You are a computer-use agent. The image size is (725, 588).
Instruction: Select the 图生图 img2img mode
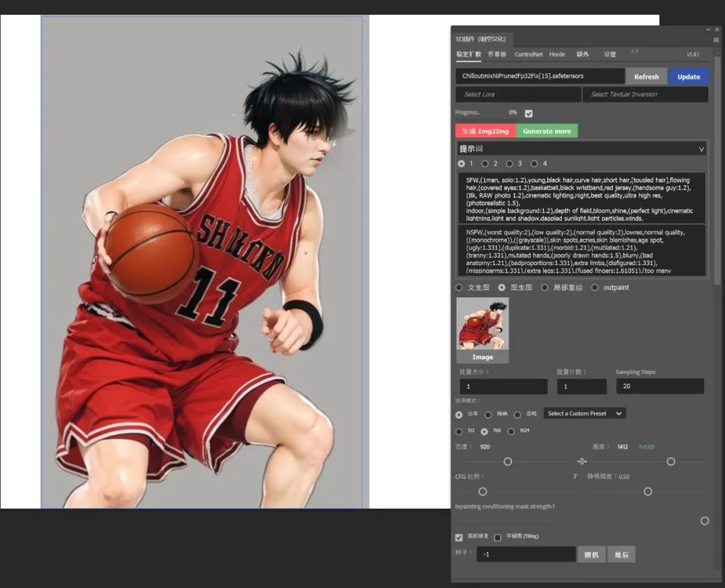coord(501,287)
